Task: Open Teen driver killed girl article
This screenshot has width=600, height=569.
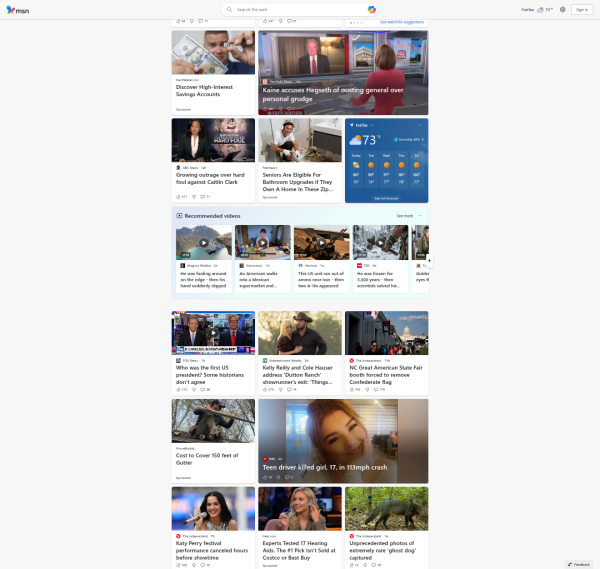Action: coord(325,467)
